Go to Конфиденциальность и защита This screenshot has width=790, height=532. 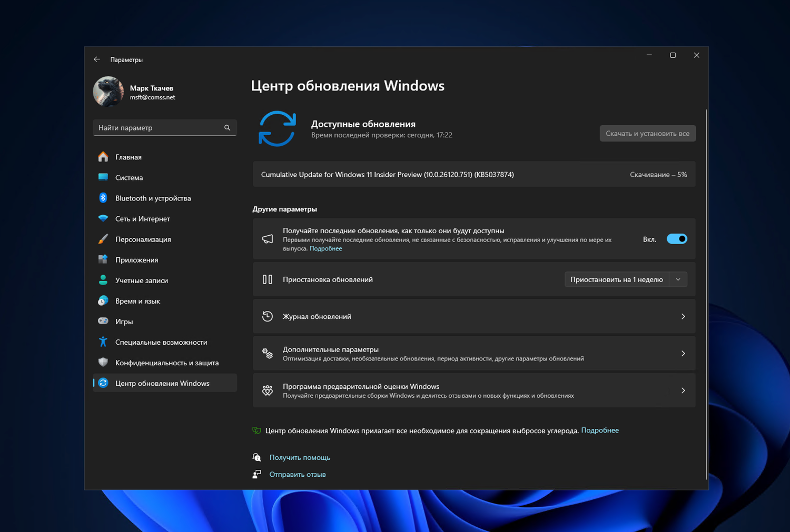(x=165, y=362)
